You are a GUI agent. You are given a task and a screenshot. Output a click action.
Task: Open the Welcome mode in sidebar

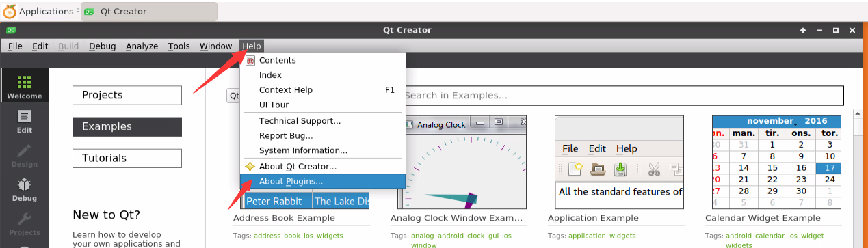click(x=24, y=87)
